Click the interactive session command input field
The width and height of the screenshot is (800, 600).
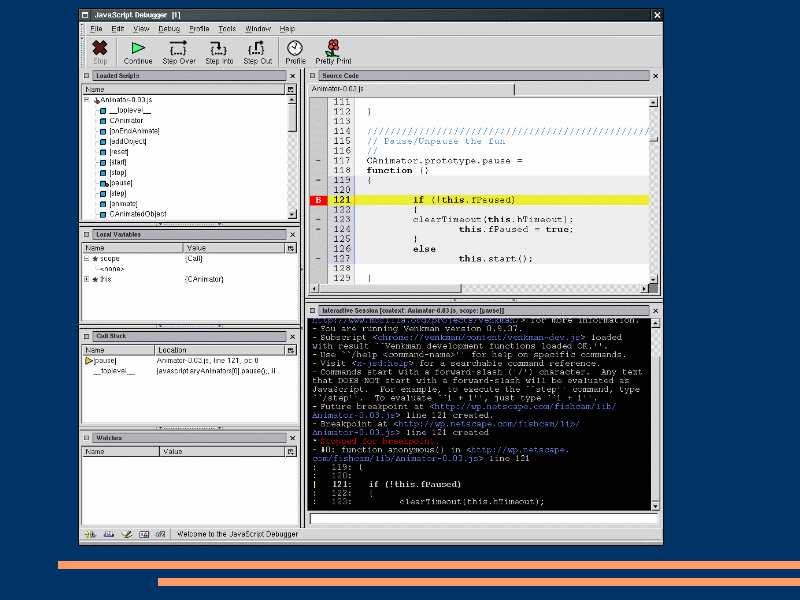tap(485, 519)
